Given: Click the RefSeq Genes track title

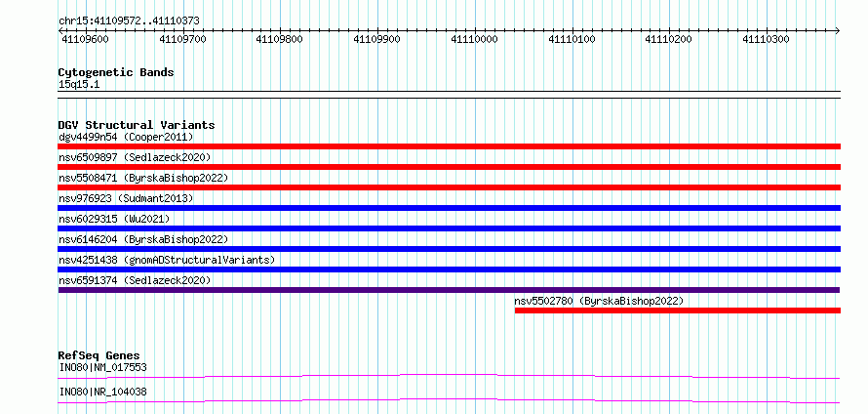Looking at the screenshot, I should tap(99, 355).
